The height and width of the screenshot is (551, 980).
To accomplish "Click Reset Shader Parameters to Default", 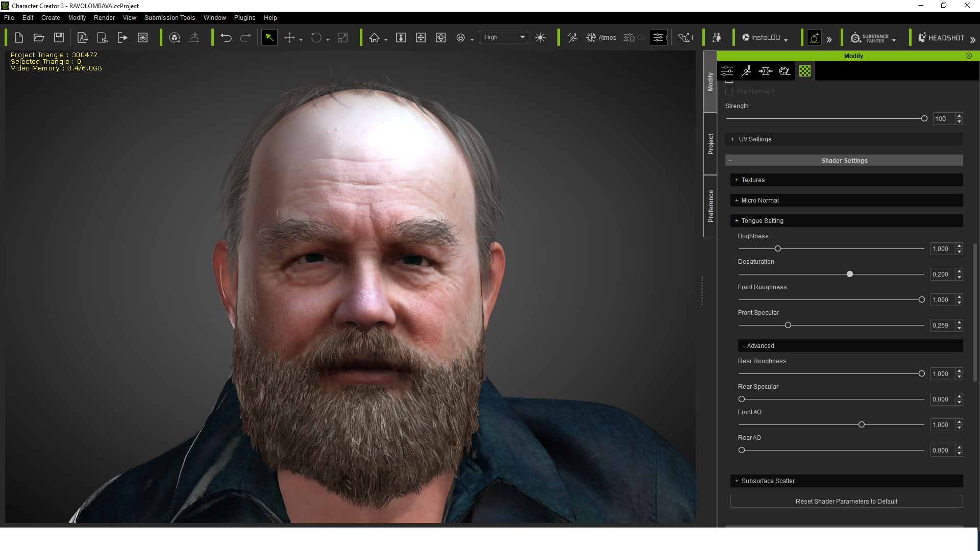I will tap(846, 502).
